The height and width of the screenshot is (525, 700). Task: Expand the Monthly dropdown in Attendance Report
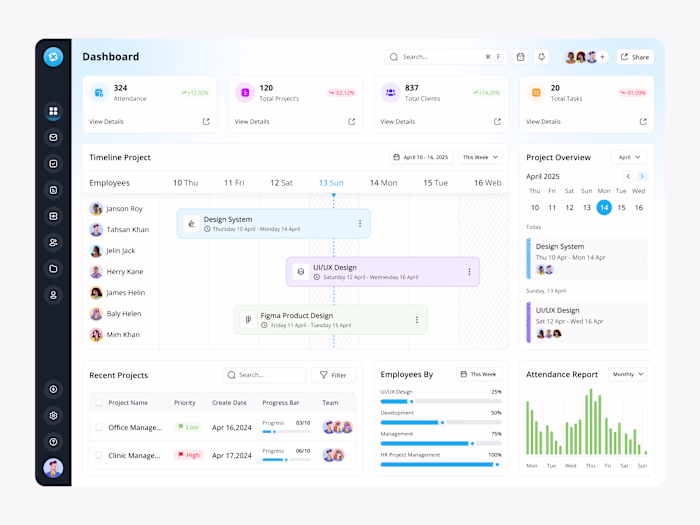[x=628, y=374]
